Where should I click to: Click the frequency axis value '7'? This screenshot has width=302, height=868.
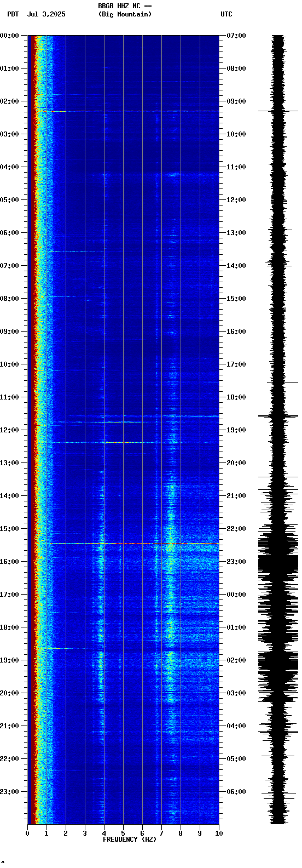coord(161,833)
